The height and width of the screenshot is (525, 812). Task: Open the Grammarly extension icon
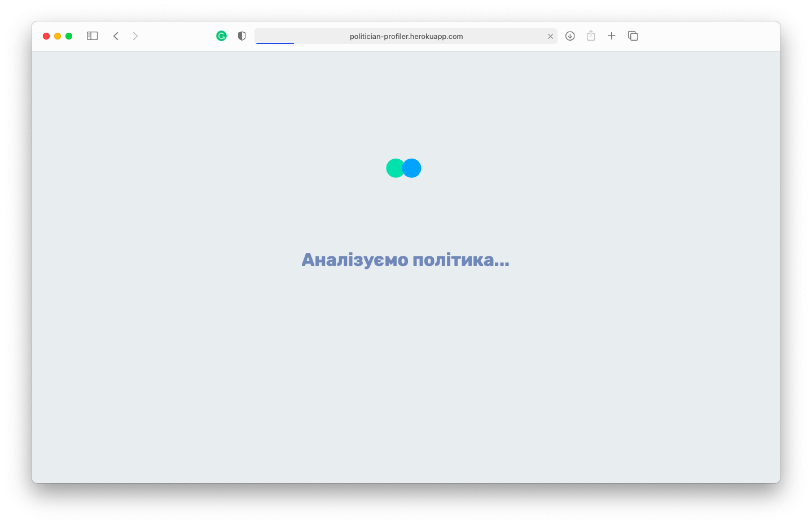(221, 36)
